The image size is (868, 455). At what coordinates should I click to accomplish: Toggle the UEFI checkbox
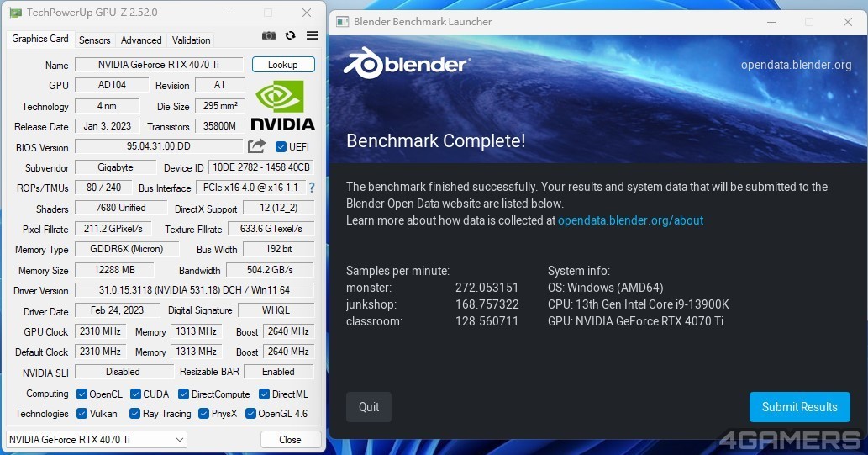tap(281, 147)
